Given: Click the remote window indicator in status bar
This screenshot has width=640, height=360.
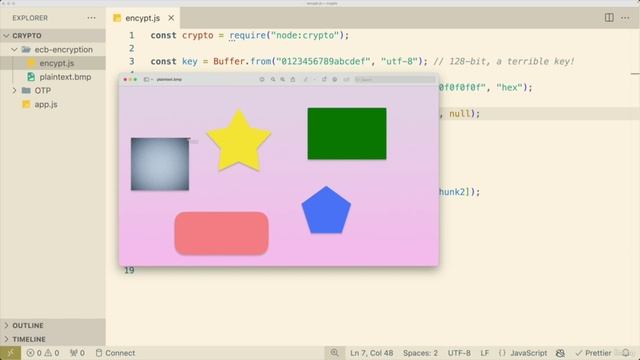Looking at the screenshot, I should pos(10,353).
